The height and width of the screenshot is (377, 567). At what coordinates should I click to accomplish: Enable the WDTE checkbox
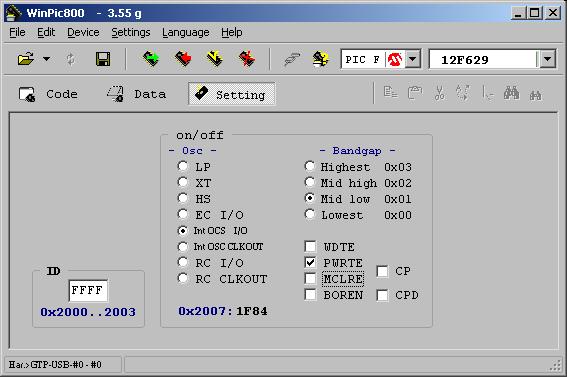click(x=310, y=247)
